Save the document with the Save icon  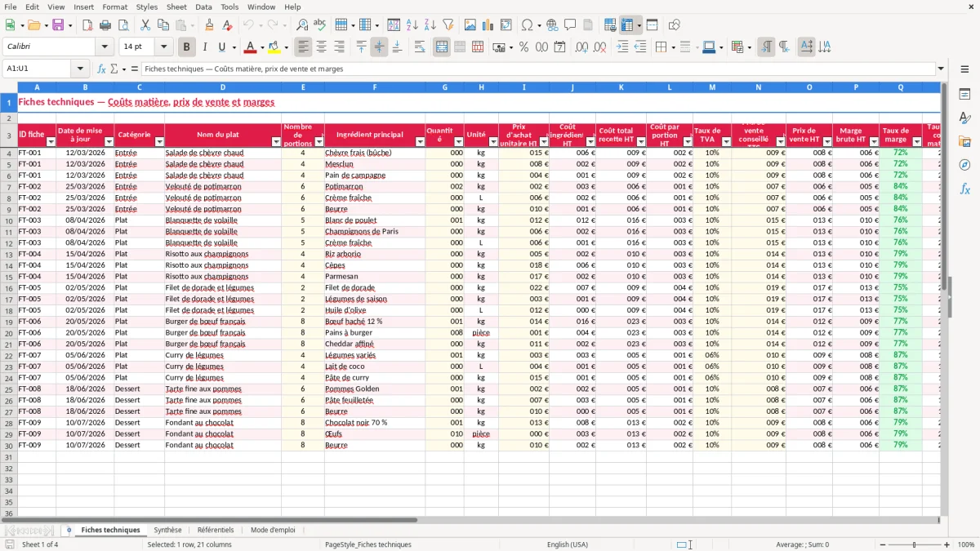tap(58, 25)
